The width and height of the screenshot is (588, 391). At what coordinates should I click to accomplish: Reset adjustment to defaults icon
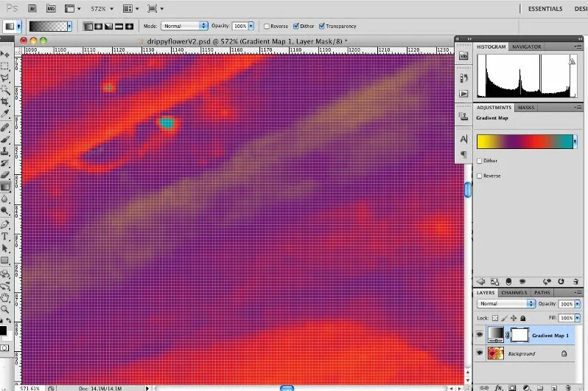pos(561,281)
